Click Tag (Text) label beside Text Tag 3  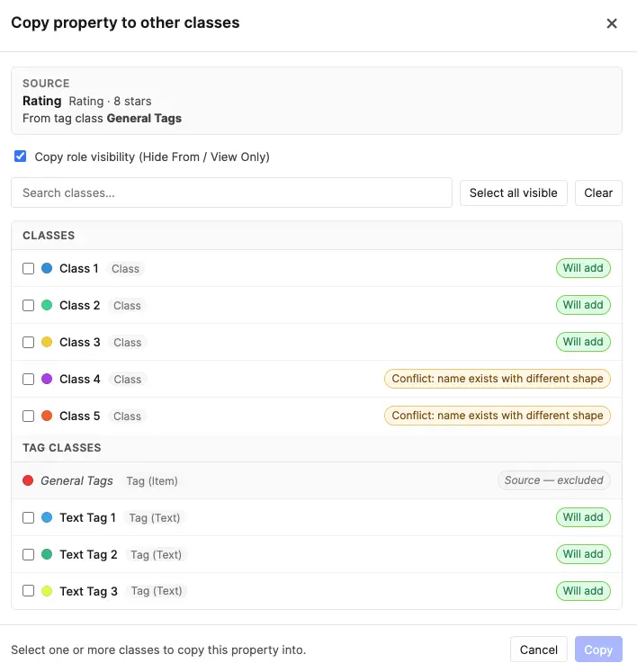pyautogui.click(x=157, y=591)
